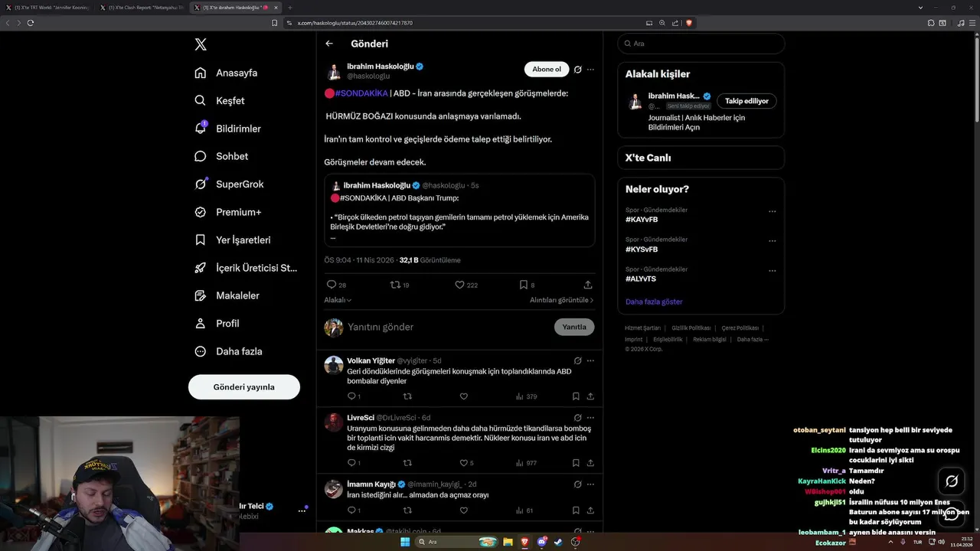The width and height of the screenshot is (980, 551).
Task: Repost the main post with 19 reposts
Action: [400, 285]
